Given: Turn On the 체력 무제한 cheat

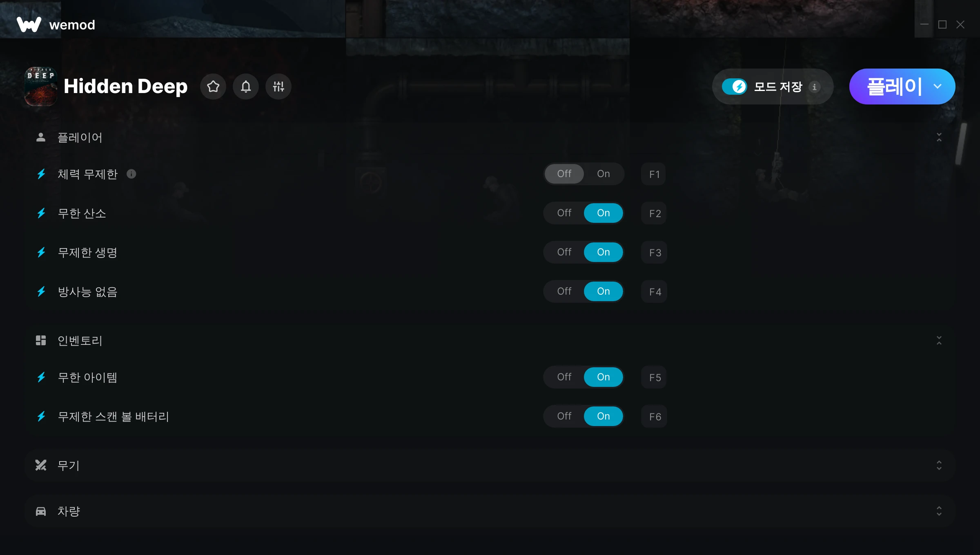Looking at the screenshot, I should 604,174.
